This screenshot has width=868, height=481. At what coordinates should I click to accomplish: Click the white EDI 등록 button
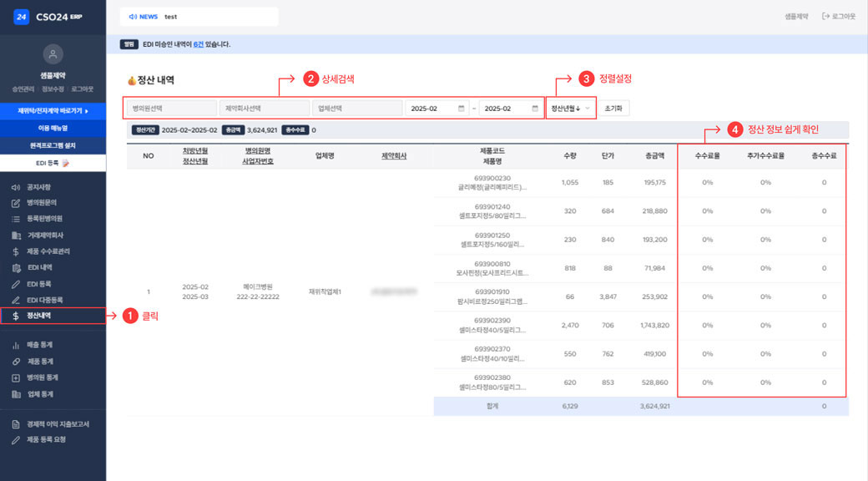[53, 163]
